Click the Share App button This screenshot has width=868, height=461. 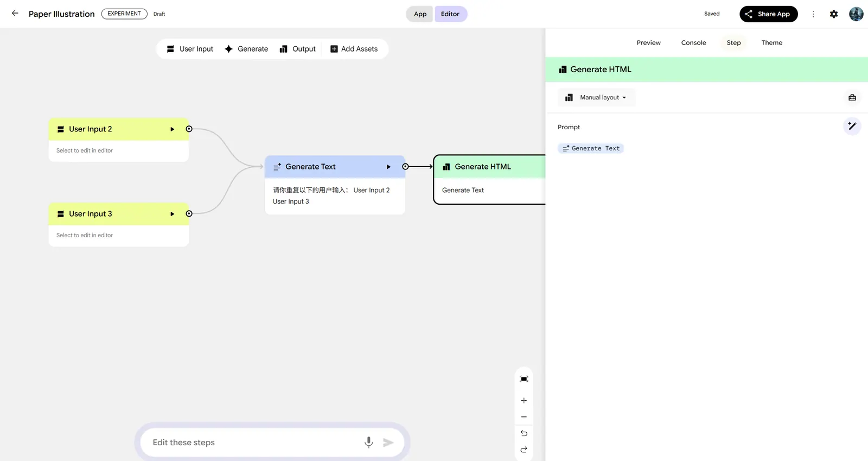[768, 14]
